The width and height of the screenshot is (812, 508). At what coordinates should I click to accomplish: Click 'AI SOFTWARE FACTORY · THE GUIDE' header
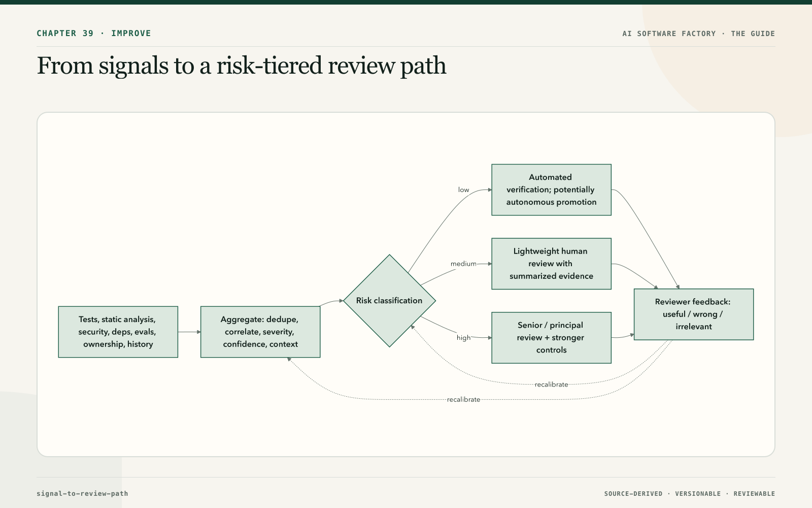click(x=698, y=34)
